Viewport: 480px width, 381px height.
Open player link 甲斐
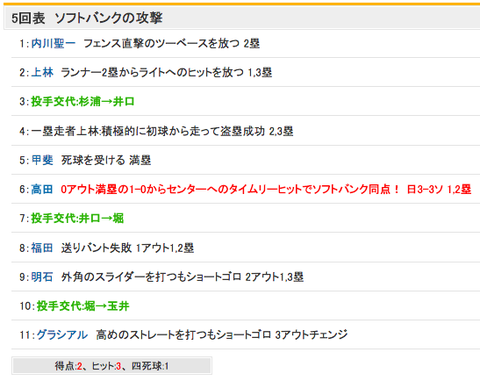[x=42, y=160]
